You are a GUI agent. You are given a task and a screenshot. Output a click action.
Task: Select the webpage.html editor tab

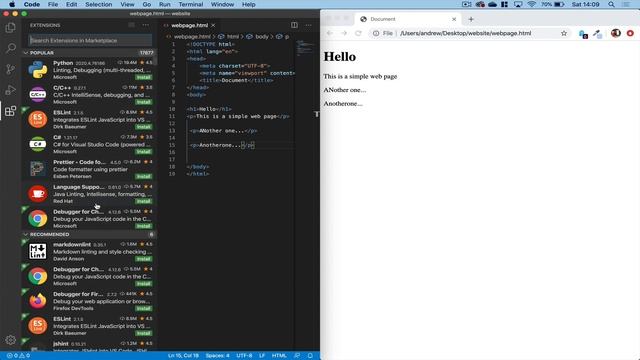[189, 25]
